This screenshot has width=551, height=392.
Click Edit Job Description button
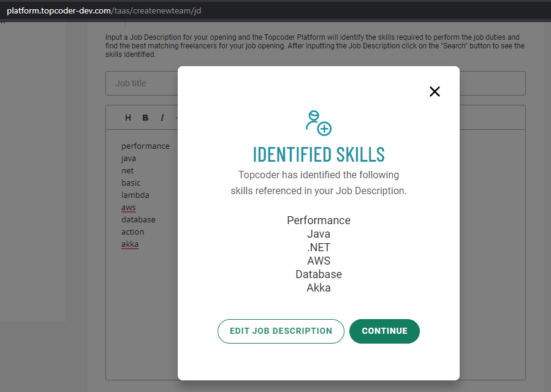click(281, 331)
